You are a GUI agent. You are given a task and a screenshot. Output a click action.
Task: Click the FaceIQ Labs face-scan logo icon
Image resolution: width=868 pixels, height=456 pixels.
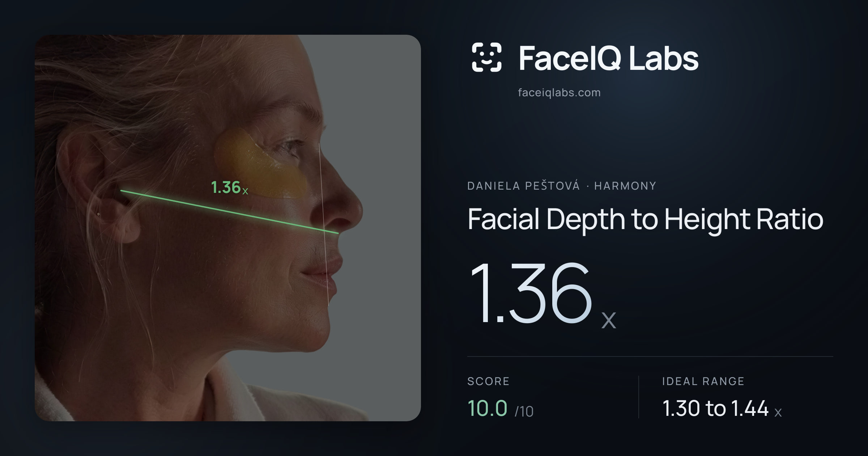click(486, 57)
